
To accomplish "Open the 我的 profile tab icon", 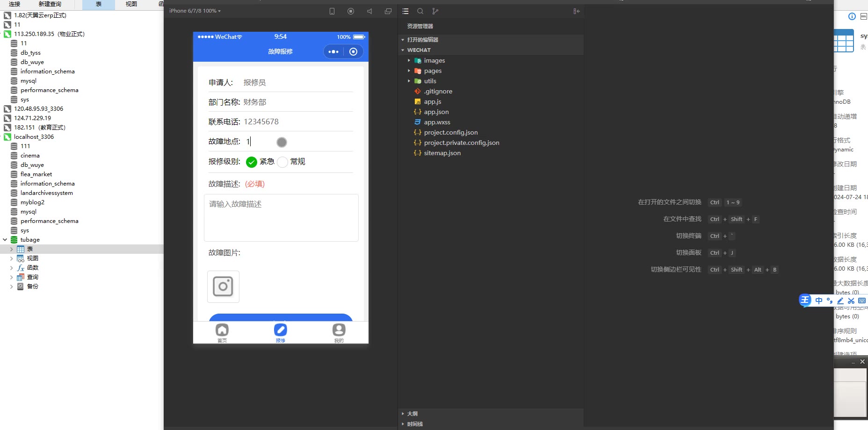I will (339, 332).
